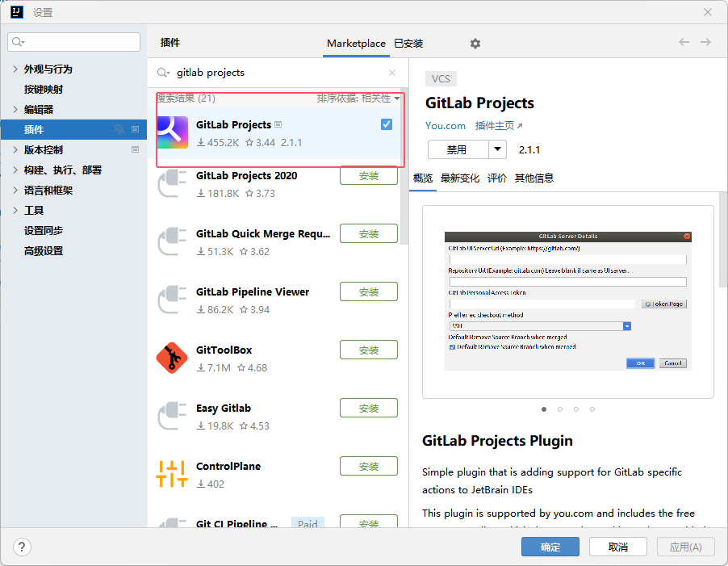
Task: Click the VCS category tag
Action: (441, 79)
